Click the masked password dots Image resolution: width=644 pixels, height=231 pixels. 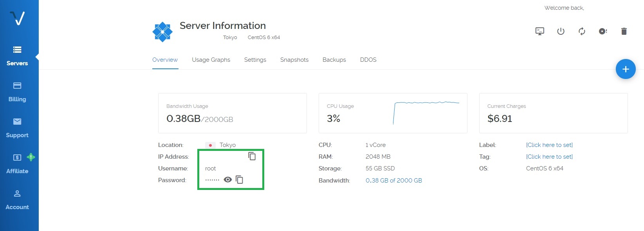point(212,180)
